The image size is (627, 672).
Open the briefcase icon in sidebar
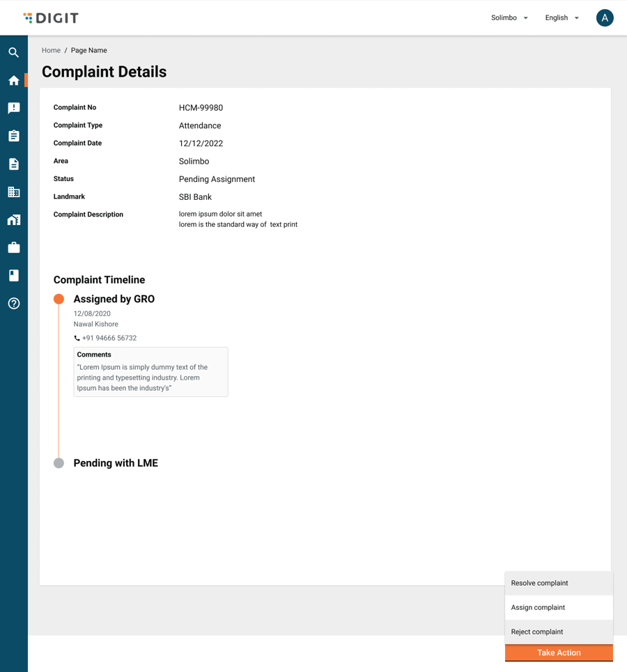[14, 248]
